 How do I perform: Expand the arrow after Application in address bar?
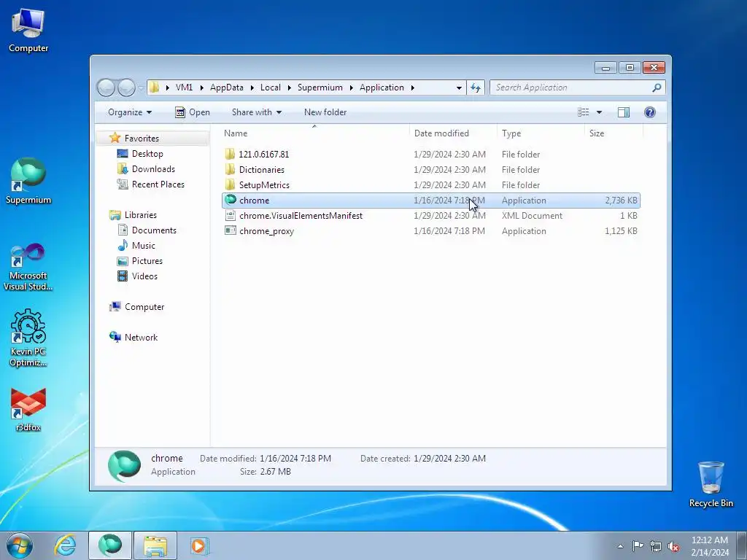(x=413, y=87)
